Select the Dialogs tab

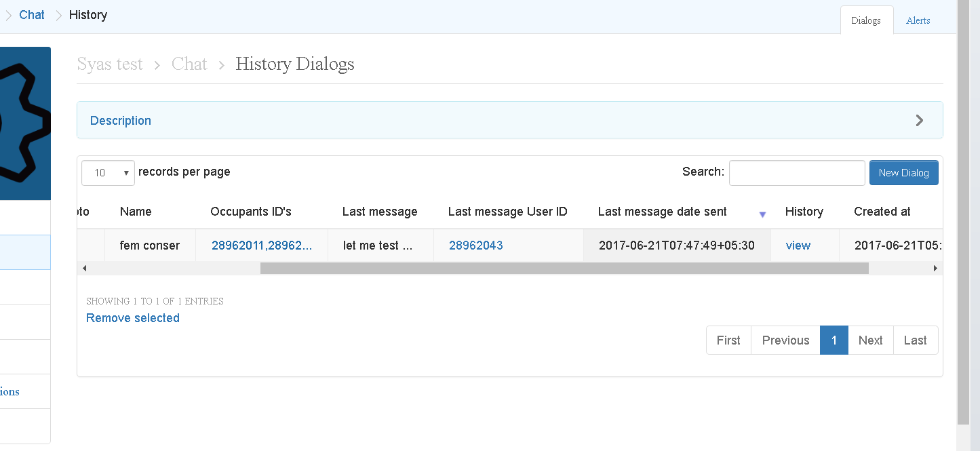click(x=866, y=20)
